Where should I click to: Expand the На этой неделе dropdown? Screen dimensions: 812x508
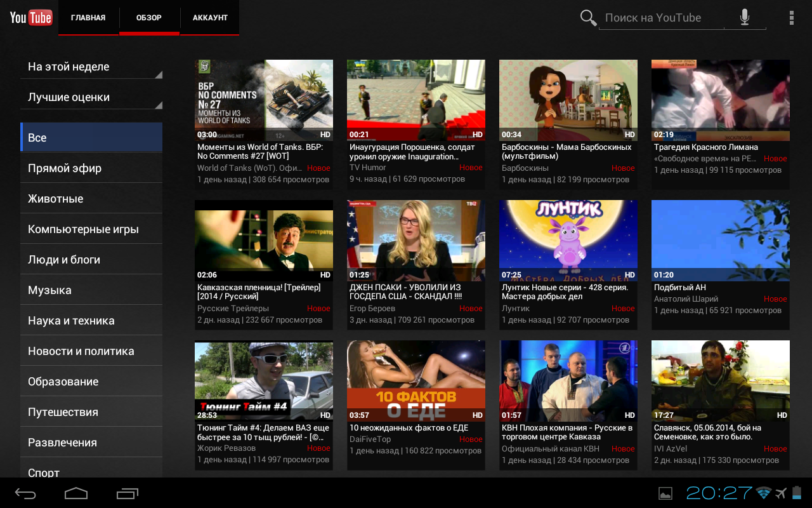point(91,67)
